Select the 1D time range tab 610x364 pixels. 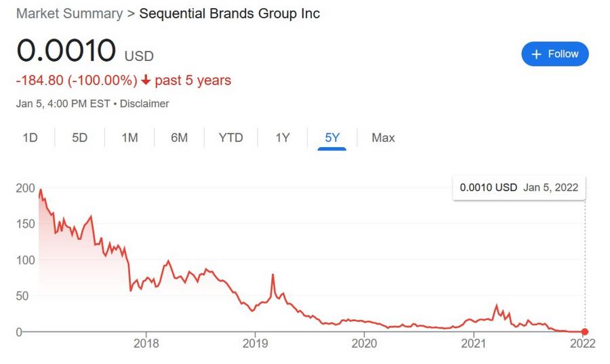point(30,138)
